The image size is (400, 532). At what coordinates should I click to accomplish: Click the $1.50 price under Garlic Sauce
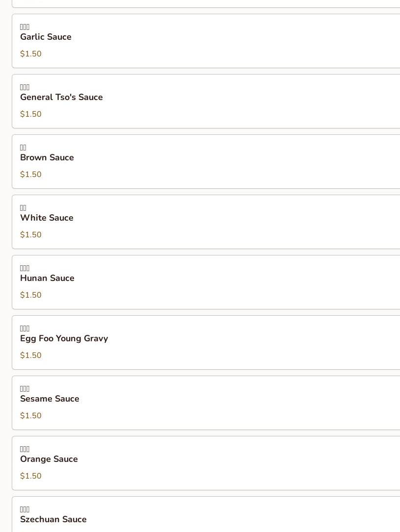click(31, 54)
